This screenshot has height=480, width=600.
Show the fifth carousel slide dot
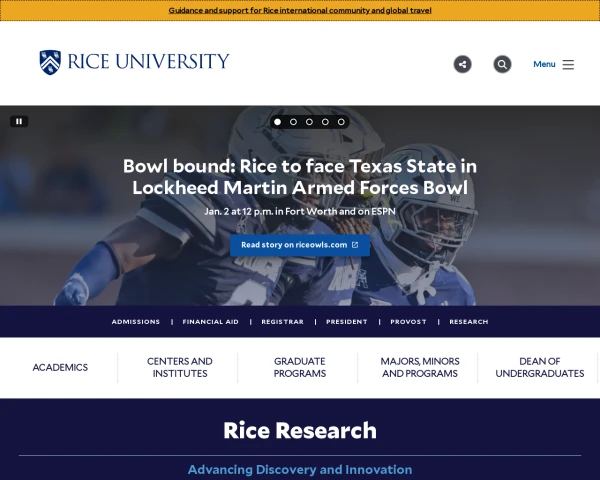coord(341,121)
